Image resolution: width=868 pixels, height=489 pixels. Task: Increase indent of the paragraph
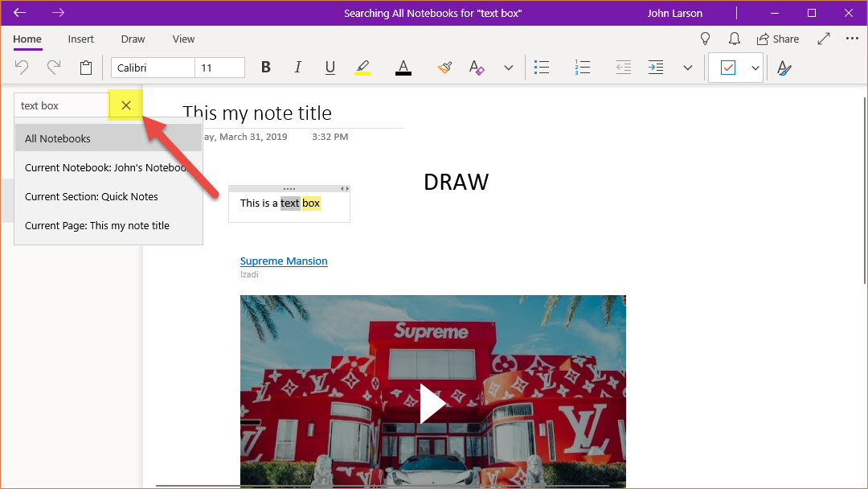[656, 68]
